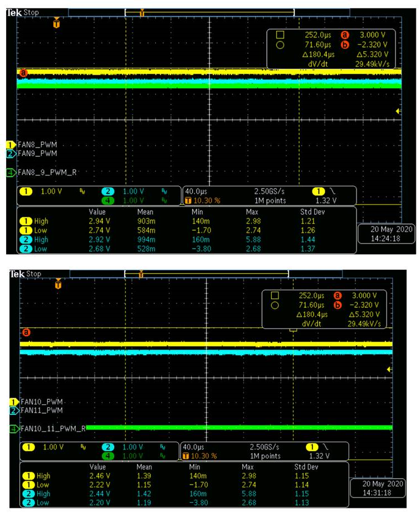Click channel 1 marker labeled FAN10_PWM
The width and height of the screenshot is (420, 513).
[14, 402]
